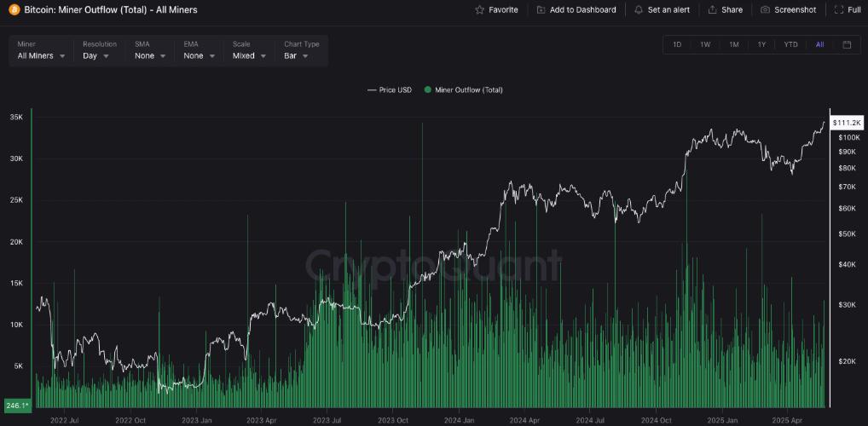Click the Add to Dashboard icon
Image resolution: width=868 pixels, height=426 pixels.
coord(541,10)
